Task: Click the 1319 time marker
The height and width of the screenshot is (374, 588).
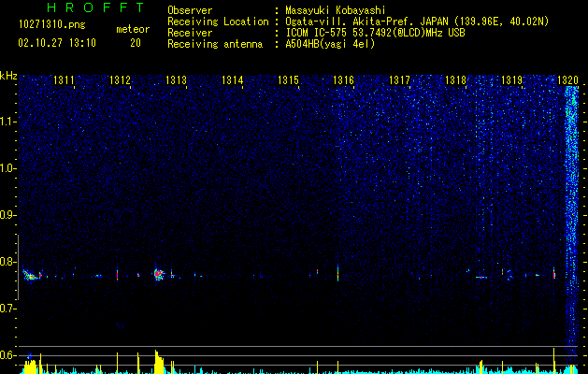Action: [x=512, y=79]
